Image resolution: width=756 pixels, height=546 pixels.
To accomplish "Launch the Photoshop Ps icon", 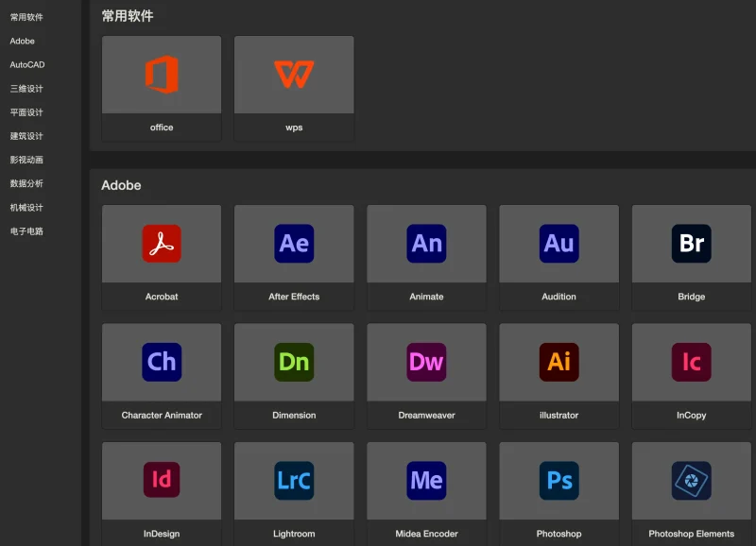I will coord(558,481).
